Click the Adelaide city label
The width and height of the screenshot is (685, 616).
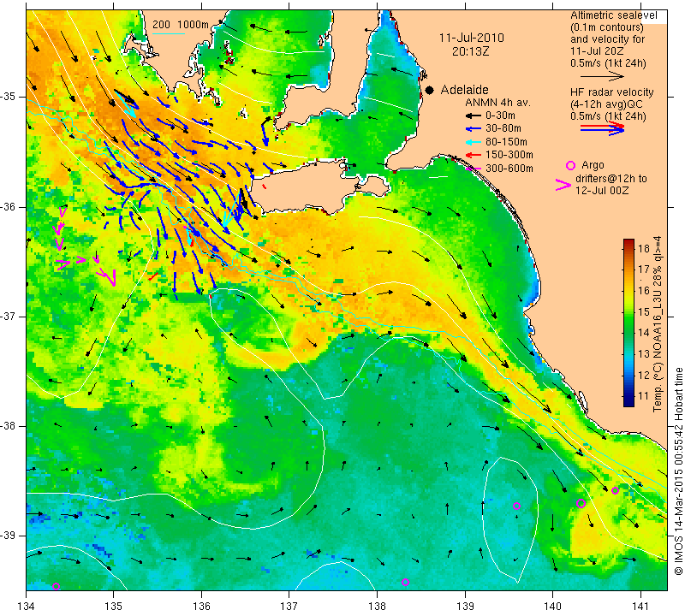[x=464, y=90]
